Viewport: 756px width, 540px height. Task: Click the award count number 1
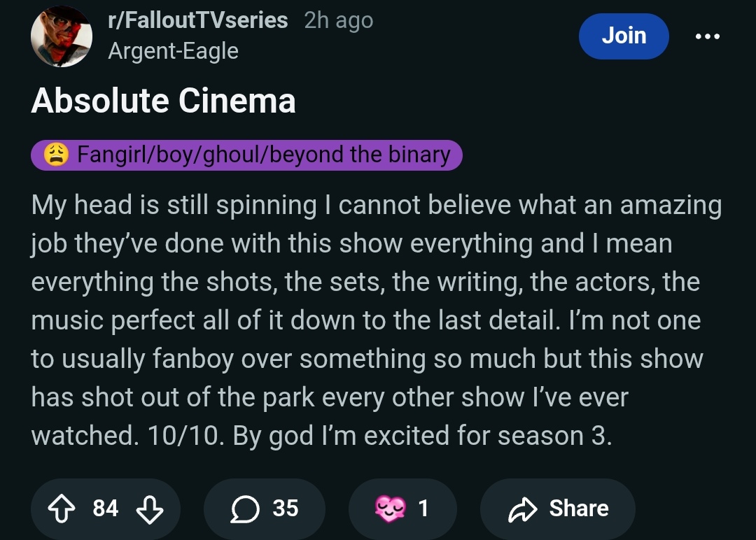tap(423, 509)
